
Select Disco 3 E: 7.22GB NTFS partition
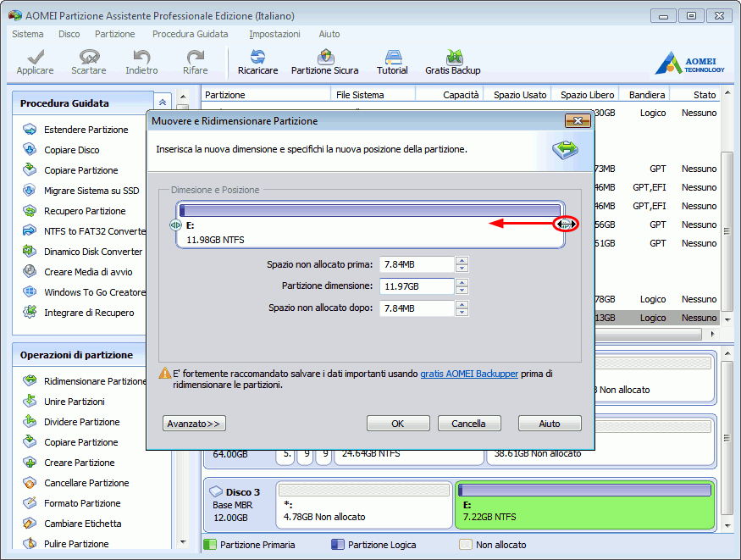tap(584, 505)
